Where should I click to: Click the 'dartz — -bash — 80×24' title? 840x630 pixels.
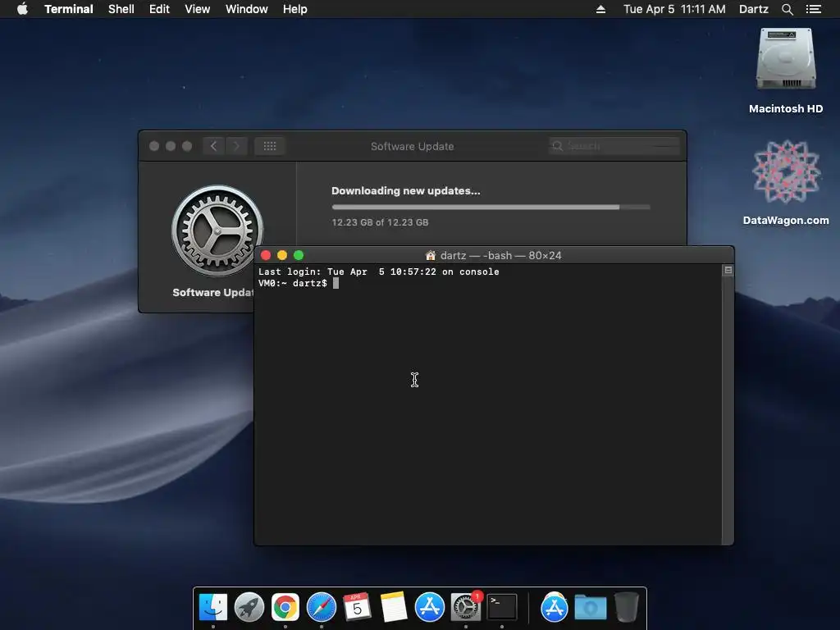click(501, 256)
